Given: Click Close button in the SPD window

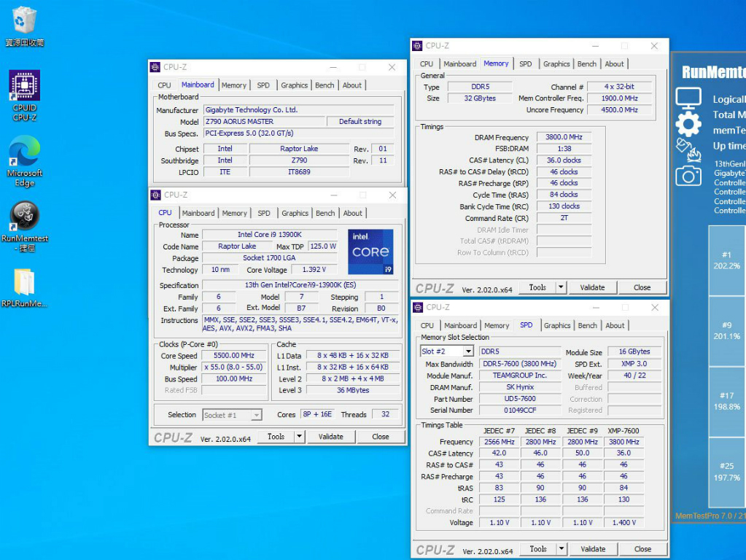Looking at the screenshot, I should (642, 549).
